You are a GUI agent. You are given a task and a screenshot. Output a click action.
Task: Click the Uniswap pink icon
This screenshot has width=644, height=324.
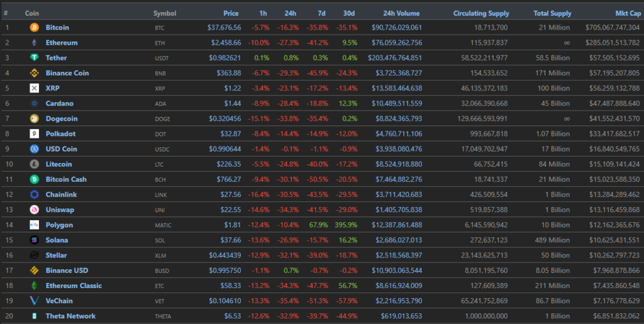[x=34, y=209]
